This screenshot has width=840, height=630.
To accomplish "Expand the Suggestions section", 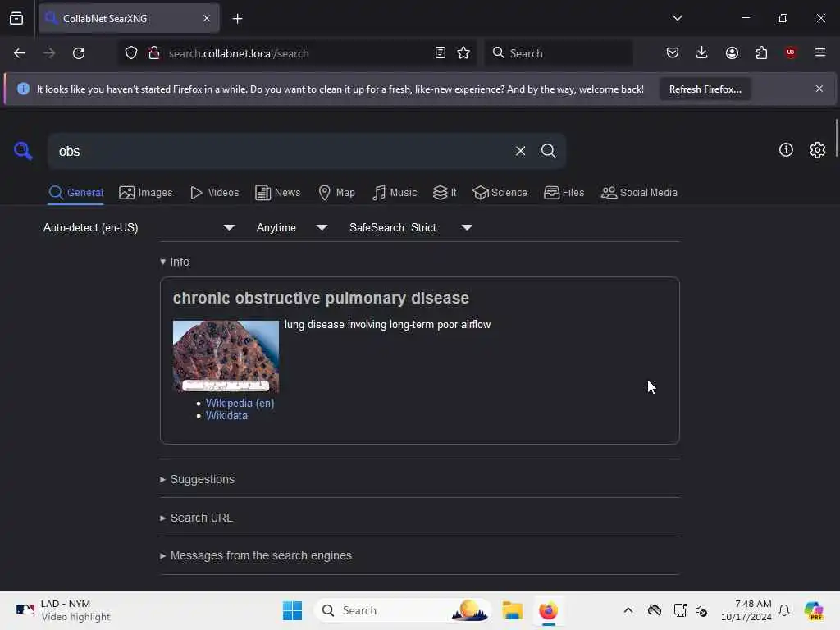I will (x=197, y=479).
